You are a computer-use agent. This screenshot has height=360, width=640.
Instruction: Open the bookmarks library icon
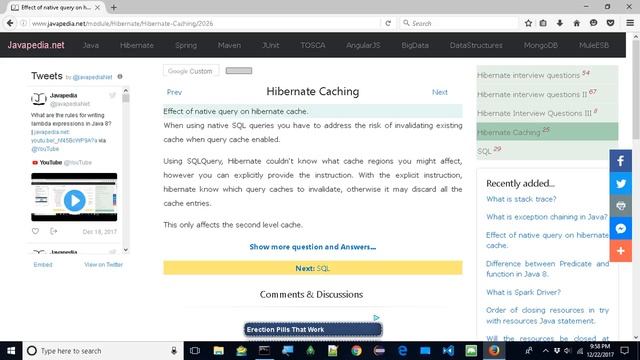[543, 23]
